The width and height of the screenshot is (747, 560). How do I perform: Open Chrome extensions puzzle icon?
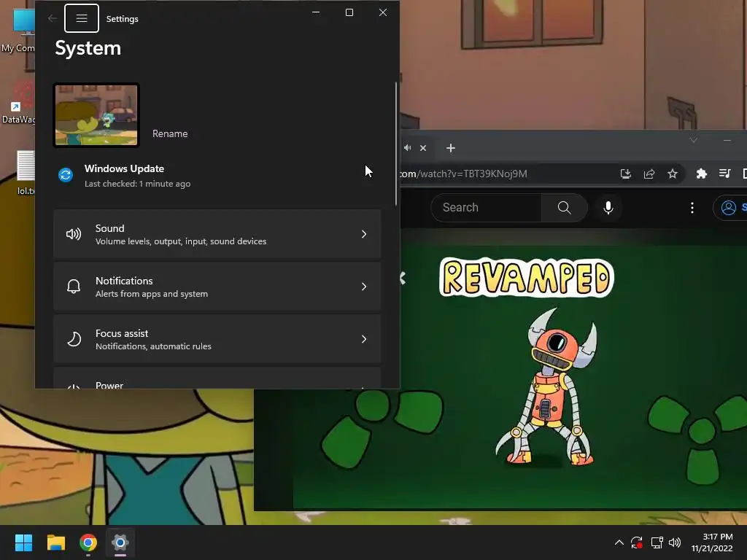coord(701,174)
